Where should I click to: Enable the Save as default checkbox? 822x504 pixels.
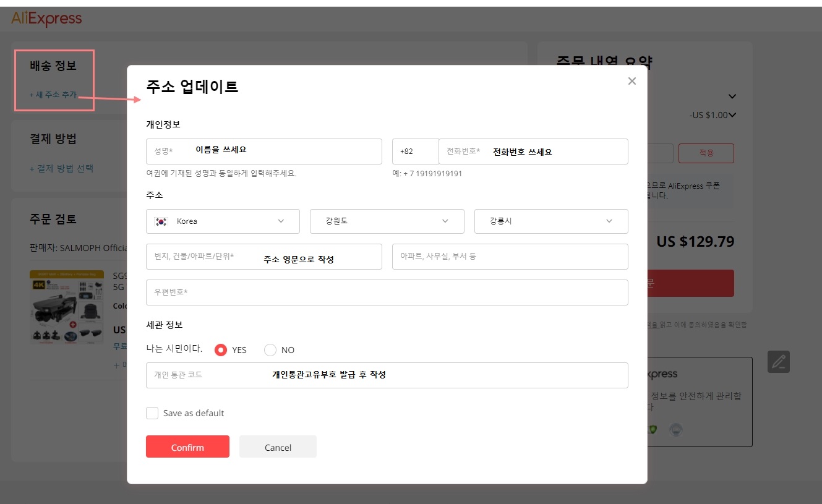point(152,412)
